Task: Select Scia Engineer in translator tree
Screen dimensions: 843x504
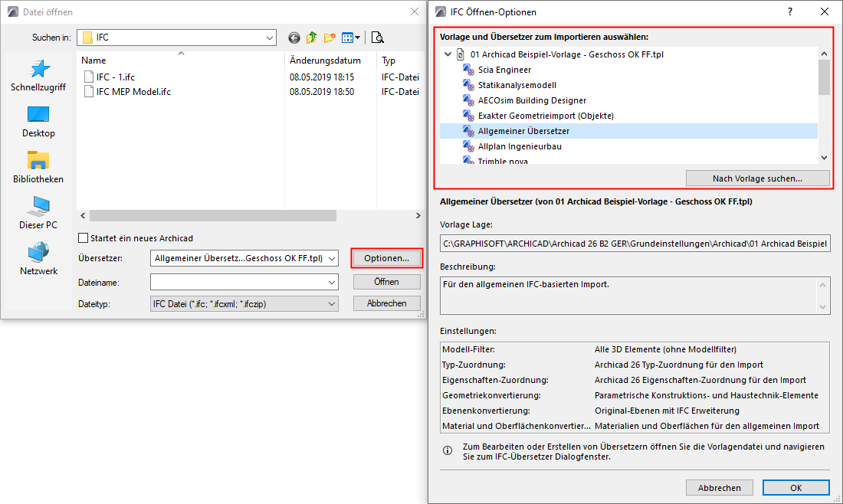Action: click(x=504, y=70)
